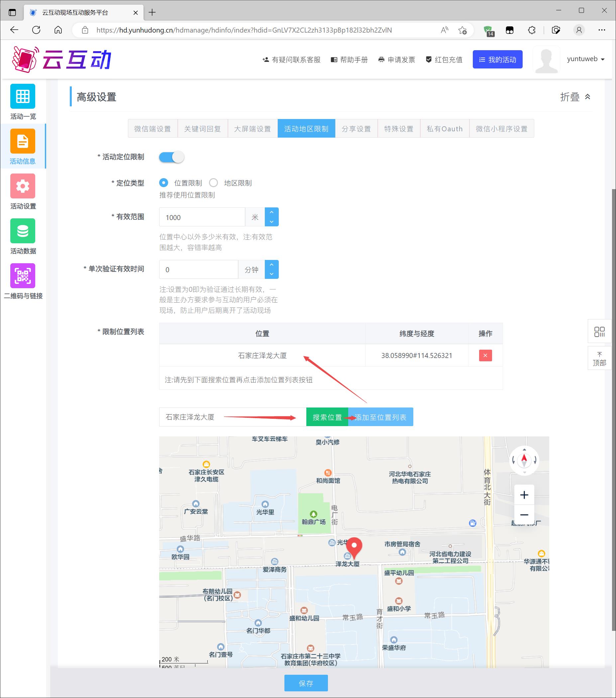This screenshot has height=698, width=616.
Task: Click the 顶部 back-to-top button
Action: [599, 359]
